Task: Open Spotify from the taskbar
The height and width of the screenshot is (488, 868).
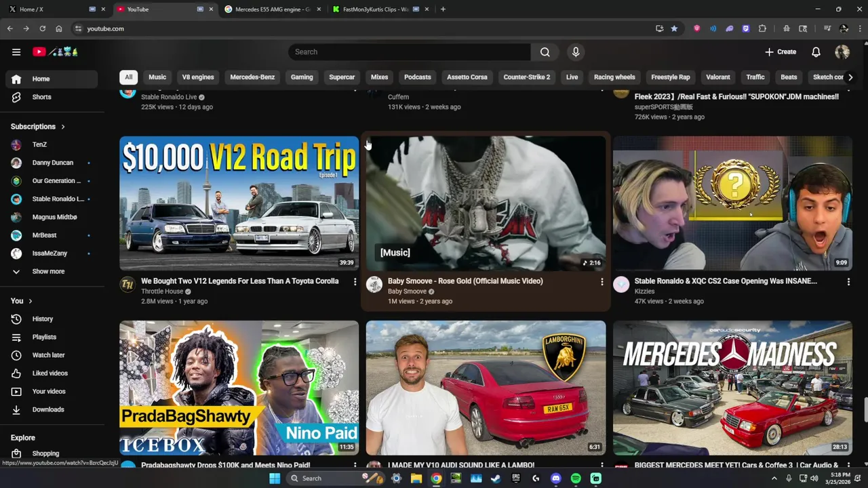Action: click(x=576, y=479)
